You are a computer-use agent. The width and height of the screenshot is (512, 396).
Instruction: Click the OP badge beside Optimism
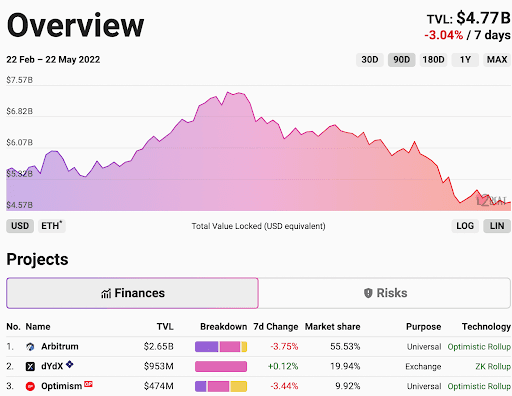tap(88, 384)
